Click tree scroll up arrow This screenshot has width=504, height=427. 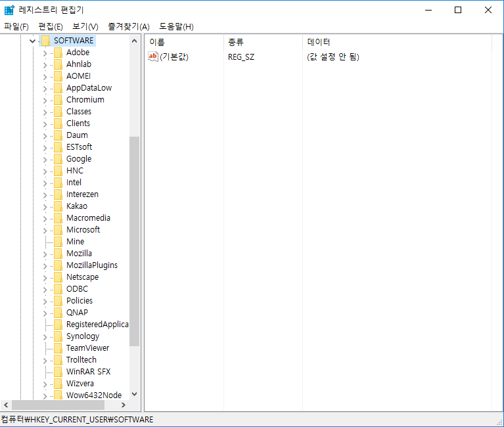pyautogui.click(x=135, y=41)
